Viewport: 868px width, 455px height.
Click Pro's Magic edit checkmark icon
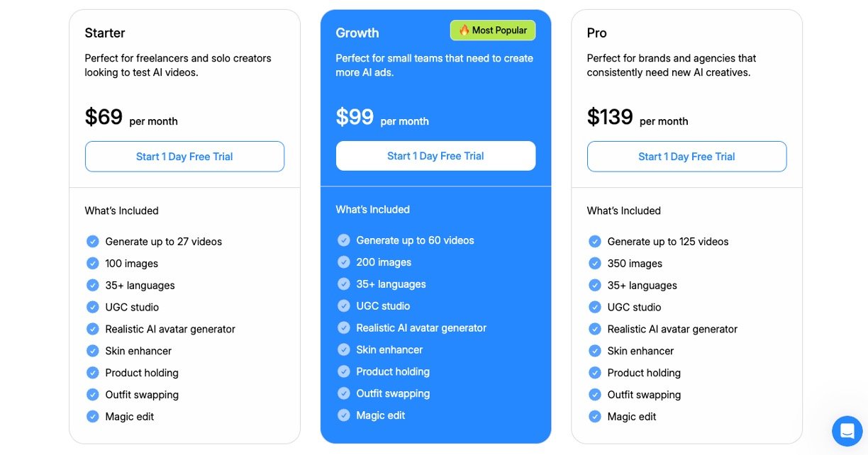point(595,417)
